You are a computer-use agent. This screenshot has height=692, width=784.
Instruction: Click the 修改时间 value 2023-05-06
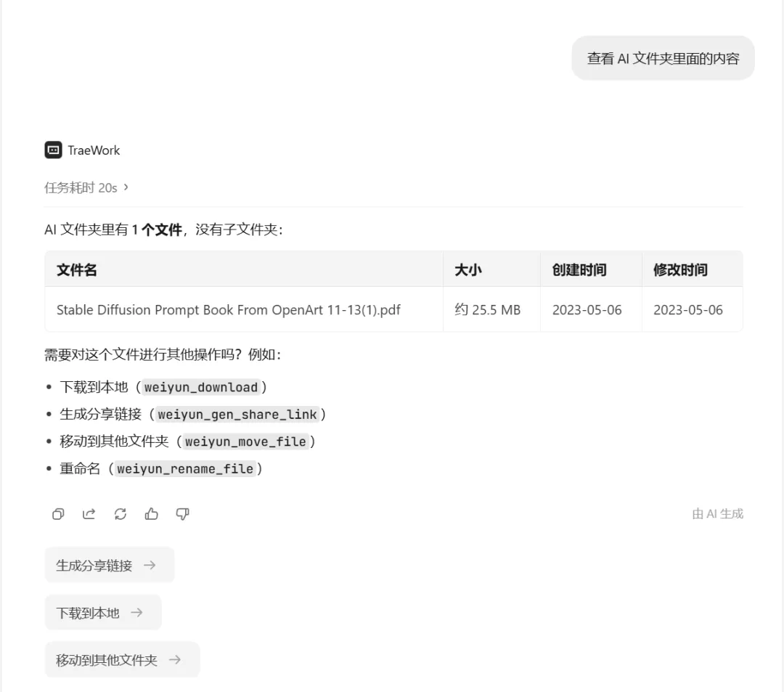[688, 310]
